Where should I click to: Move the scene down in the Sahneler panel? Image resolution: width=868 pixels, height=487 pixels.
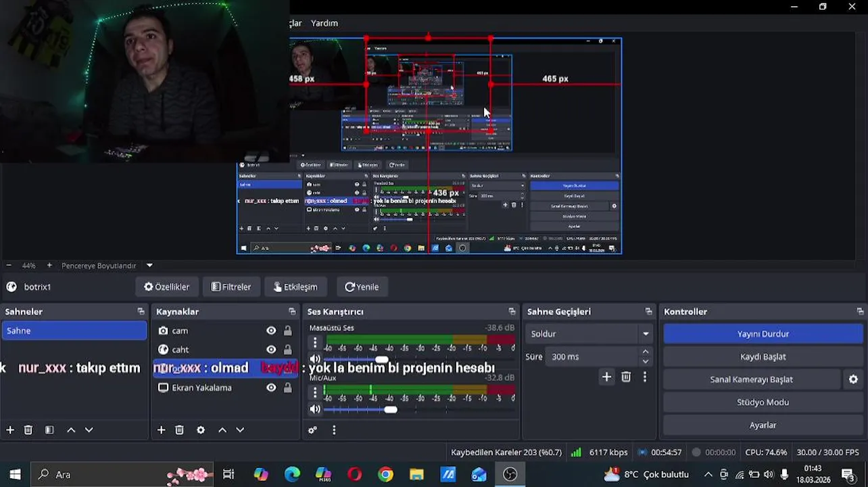(89, 430)
